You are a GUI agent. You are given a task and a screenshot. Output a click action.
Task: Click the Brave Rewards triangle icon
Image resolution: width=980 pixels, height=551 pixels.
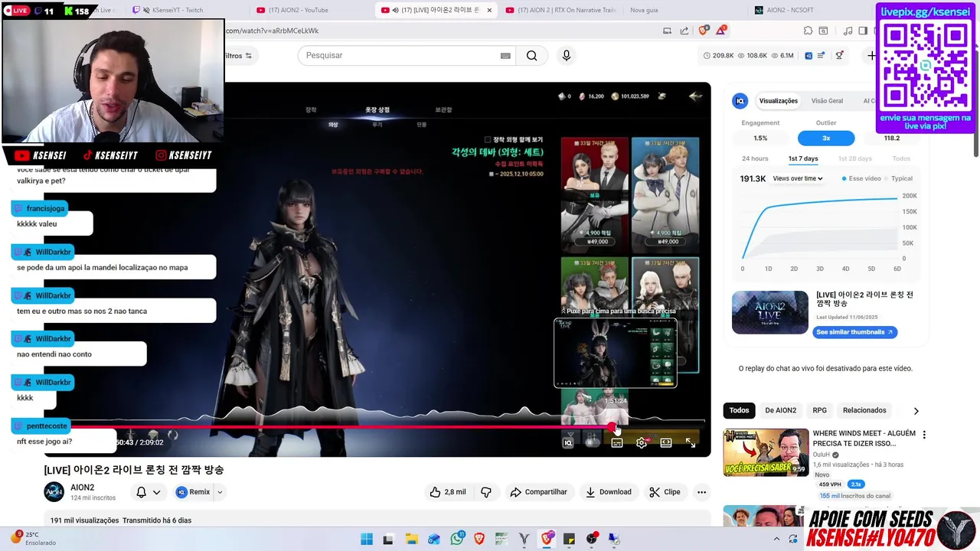pos(720,31)
